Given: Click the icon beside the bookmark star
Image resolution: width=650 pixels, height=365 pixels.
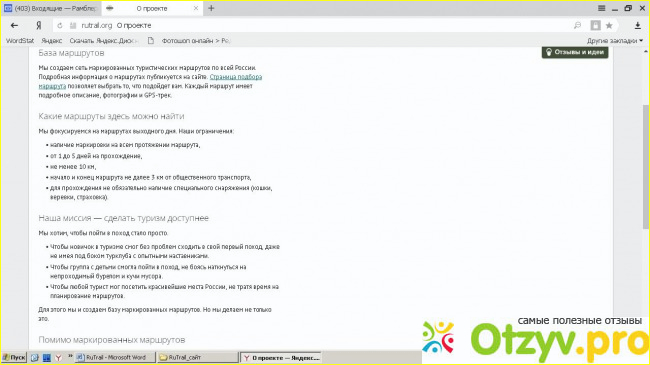Looking at the screenshot, I should [x=595, y=25].
